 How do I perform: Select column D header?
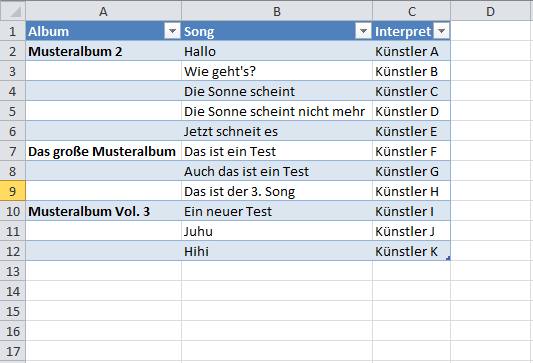point(492,11)
